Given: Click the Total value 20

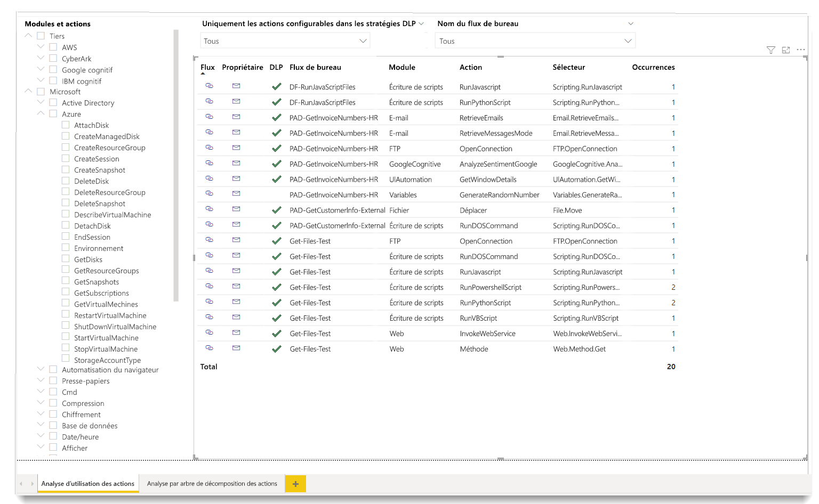Looking at the screenshot, I should [x=671, y=367].
